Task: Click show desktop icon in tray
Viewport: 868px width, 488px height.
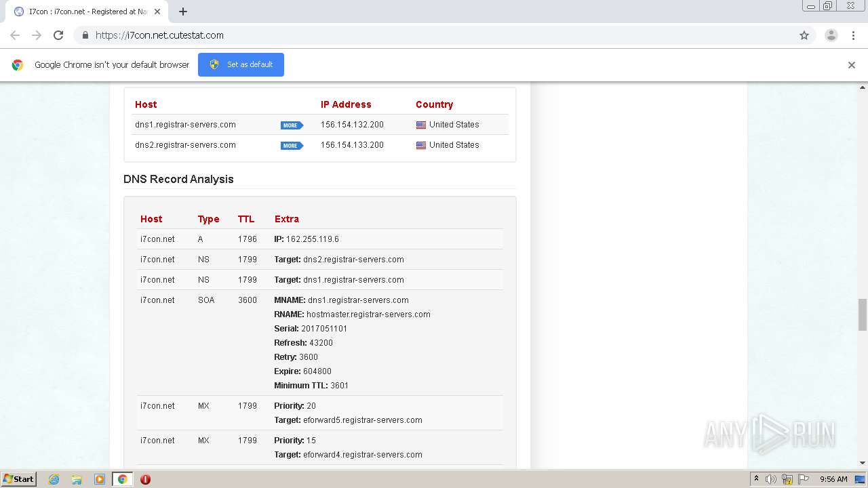Action: pyautogui.click(x=861, y=479)
